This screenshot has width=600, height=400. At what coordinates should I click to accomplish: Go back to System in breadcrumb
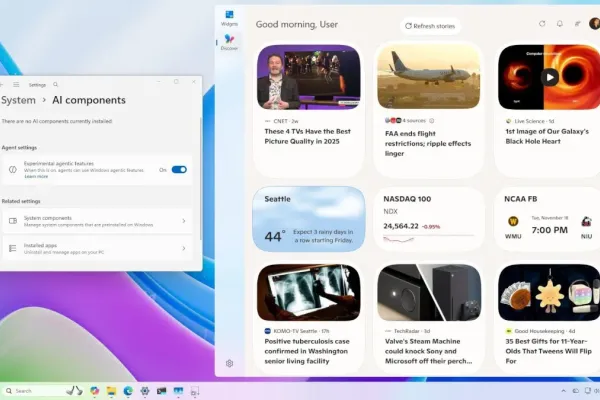(x=18, y=100)
